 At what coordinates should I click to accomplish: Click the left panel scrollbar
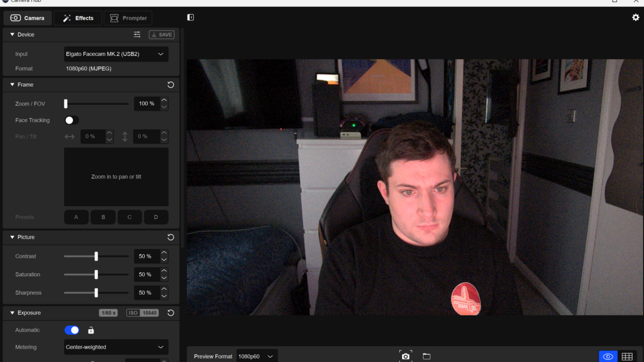coord(182,139)
